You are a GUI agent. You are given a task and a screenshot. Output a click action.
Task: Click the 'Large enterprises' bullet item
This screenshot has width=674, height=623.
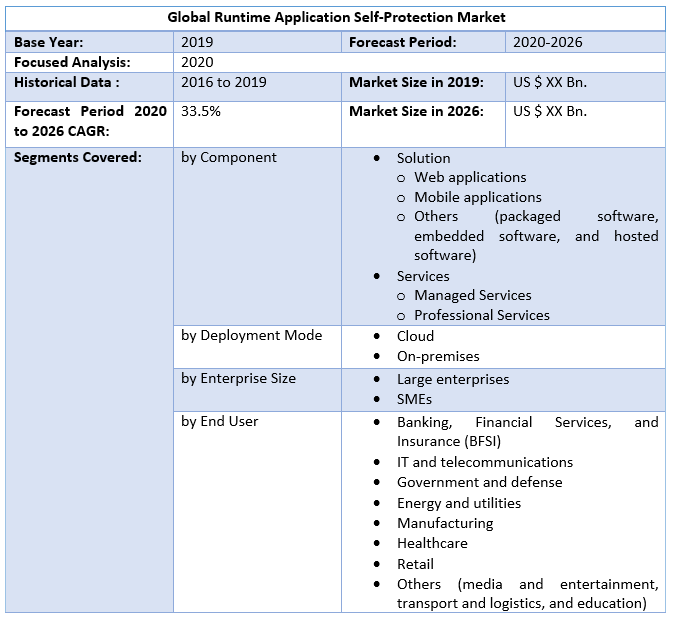pos(453,379)
